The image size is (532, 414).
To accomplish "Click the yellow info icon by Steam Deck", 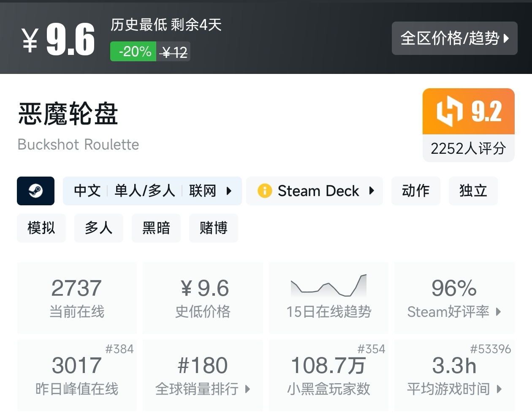I will pyautogui.click(x=265, y=191).
